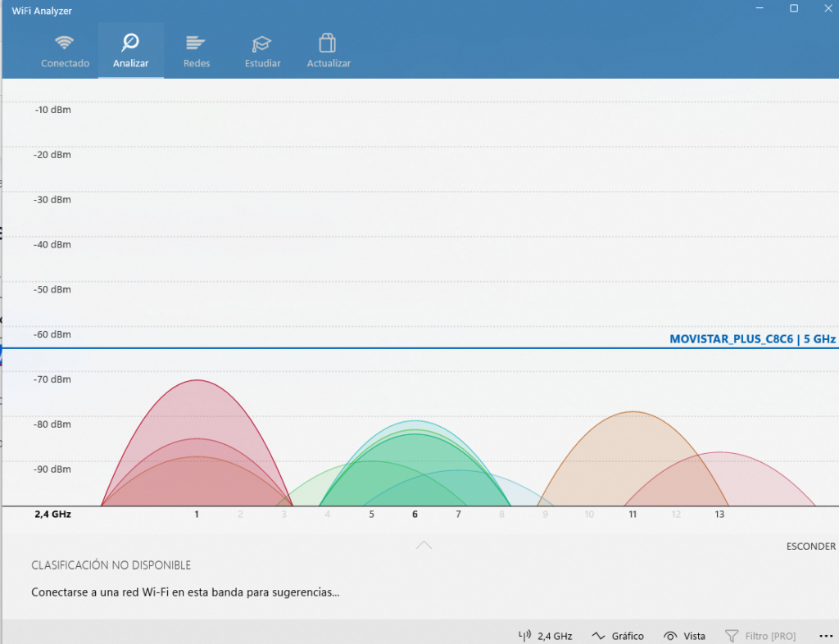Click the Filtro [PRO] funnel icon

click(x=733, y=635)
